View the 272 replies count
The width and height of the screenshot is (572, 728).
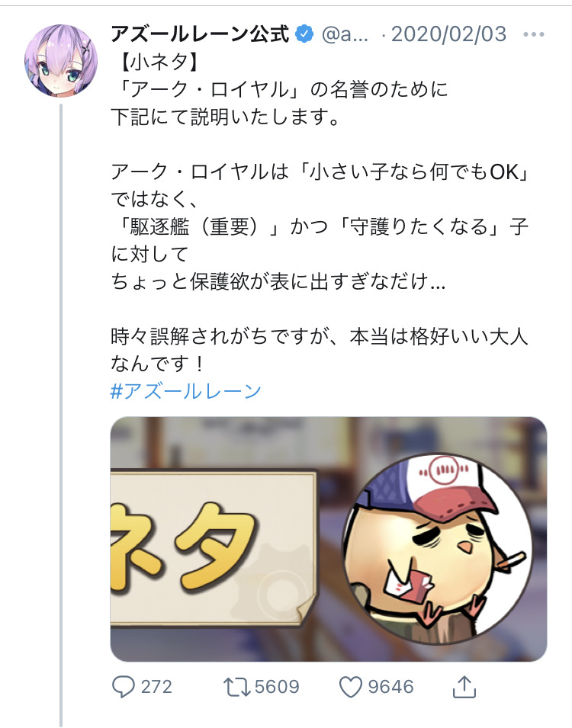pos(156,687)
